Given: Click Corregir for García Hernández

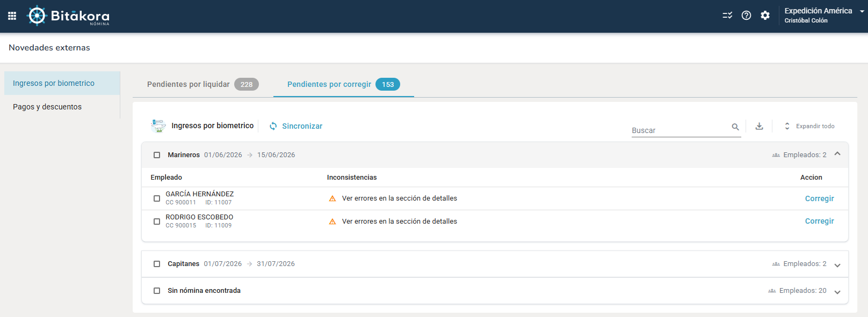Looking at the screenshot, I should click(819, 198).
